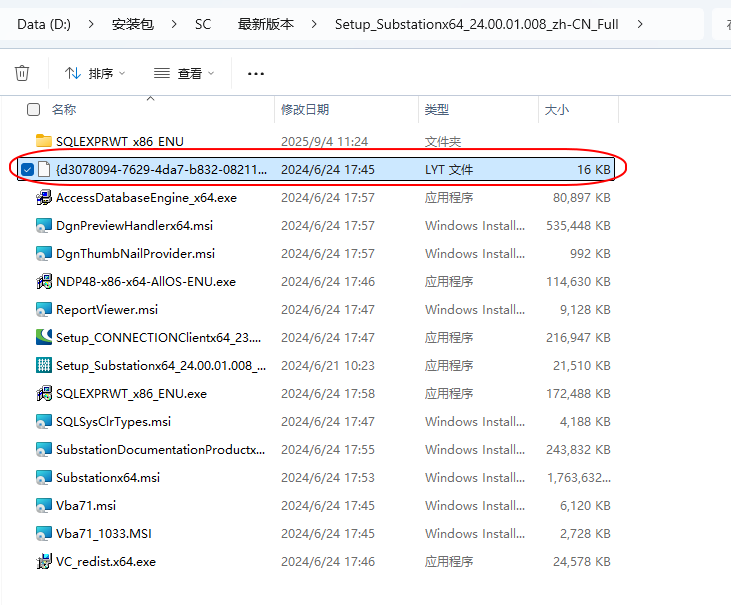This screenshot has width=731, height=605.
Task: Select file name SQLSysClrTypes.msi
Action: (x=113, y=421)
